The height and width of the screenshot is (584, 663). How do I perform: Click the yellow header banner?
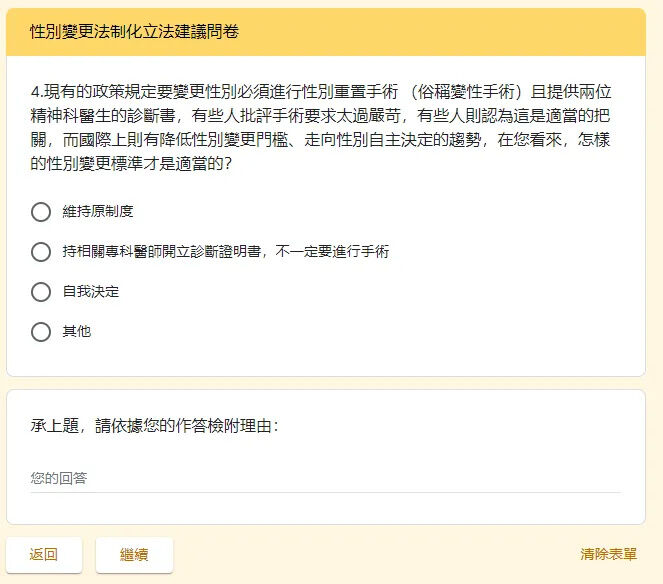point(326,32)
